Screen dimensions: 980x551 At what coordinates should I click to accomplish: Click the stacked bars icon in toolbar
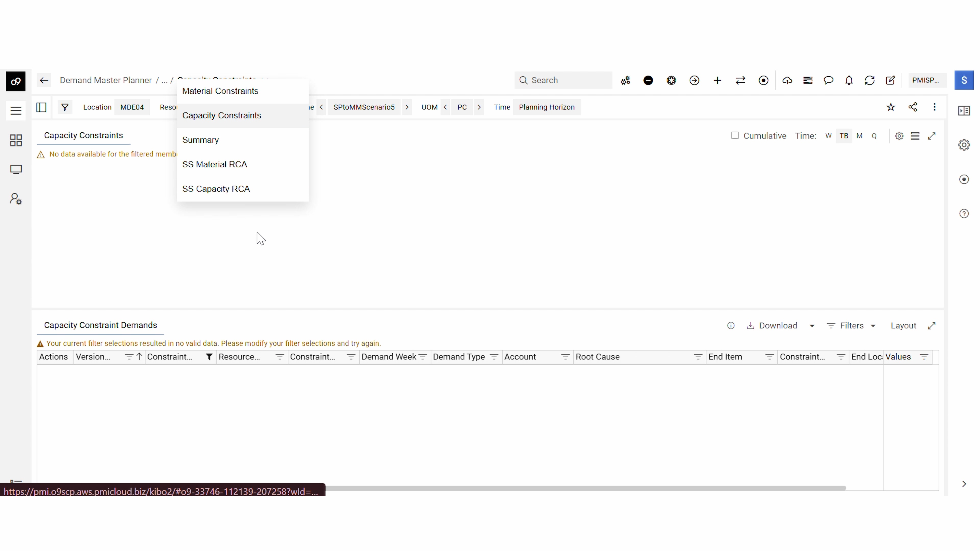pyautogui.click(x=808, y=80)
